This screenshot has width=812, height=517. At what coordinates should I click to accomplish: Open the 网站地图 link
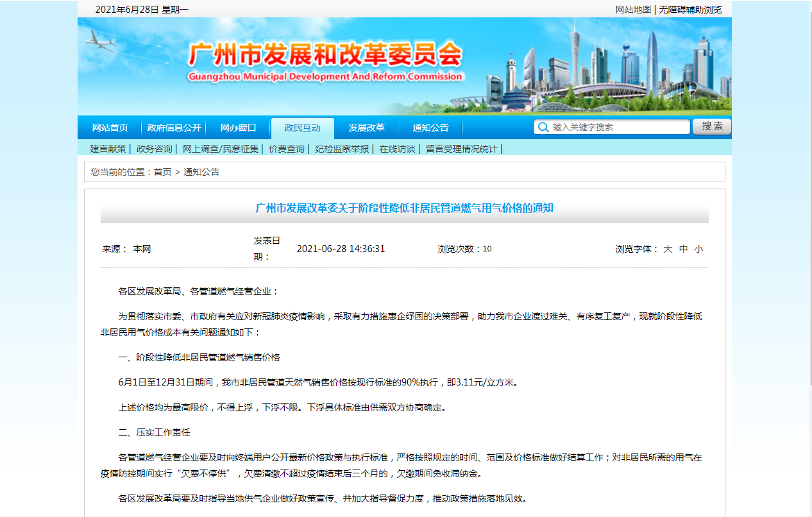(633, 10)
